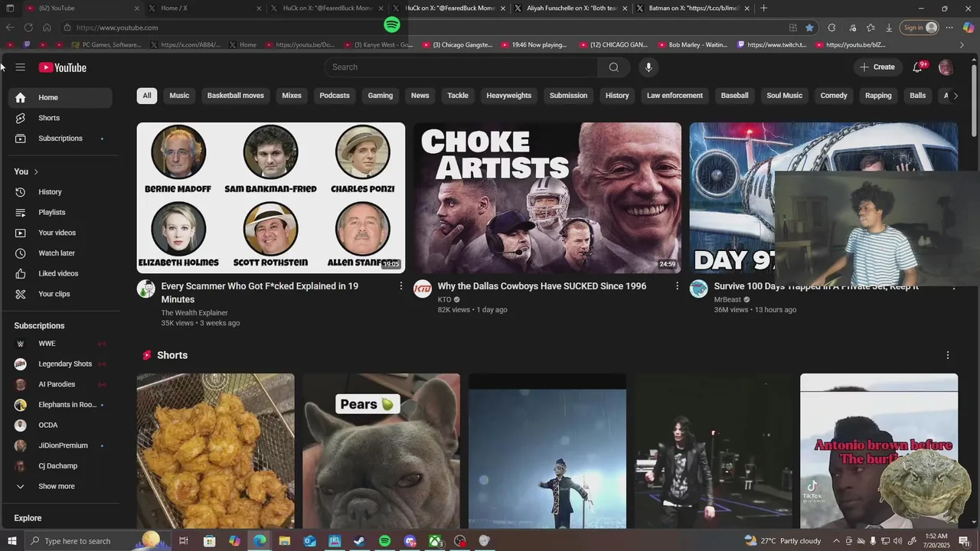Viewport: 980px width, 551px height.
Task: Open Task View in taskbar
Action: (184, 541)
